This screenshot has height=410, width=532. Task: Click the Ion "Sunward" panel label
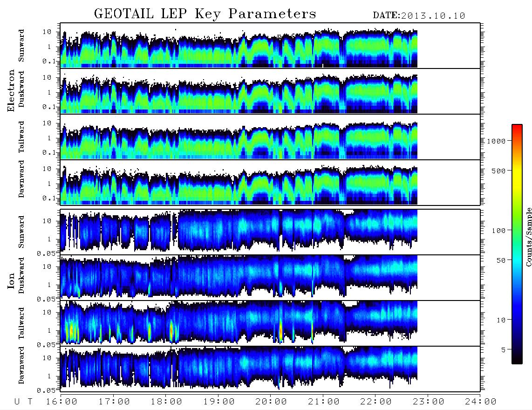(x=21, y=232)
